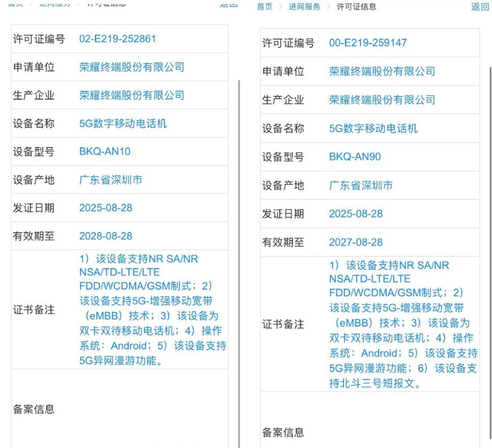Click right panel vertical scrollbar
This screenshot has width=492, height=448.
point(490,253)
